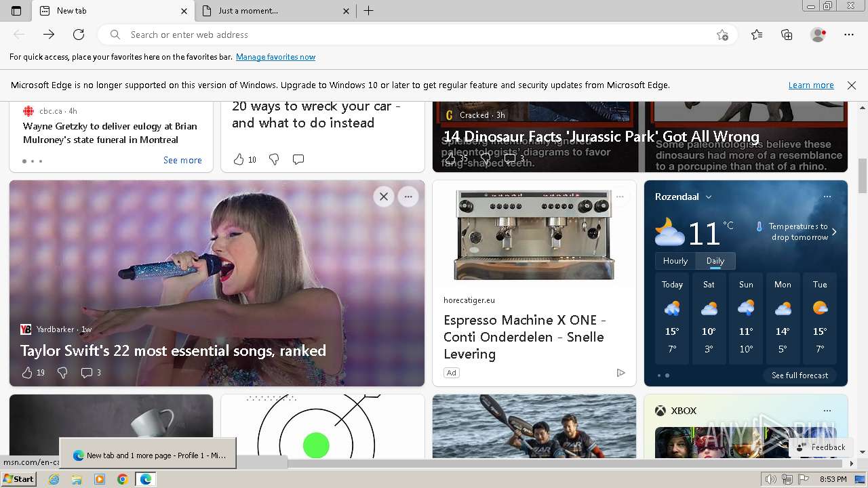Open a new tab with the plus icon
The width and height of the screenshot is (868, 488).
pyautogui.click(x=368, y=11)
